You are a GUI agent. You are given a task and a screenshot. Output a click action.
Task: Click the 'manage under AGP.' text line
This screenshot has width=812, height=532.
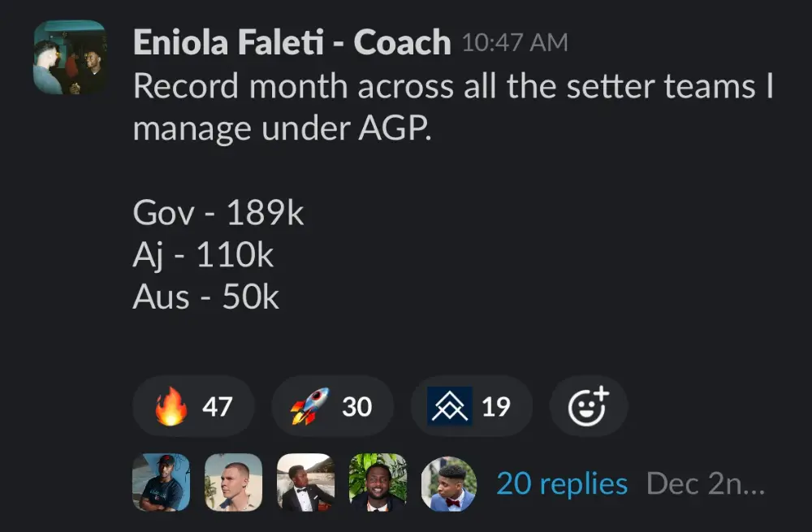[279, 128]
